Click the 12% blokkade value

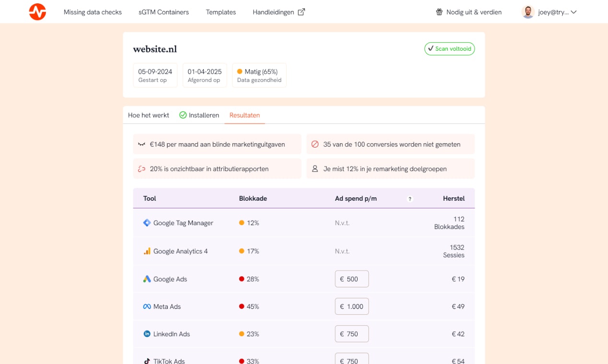[253, 223]
